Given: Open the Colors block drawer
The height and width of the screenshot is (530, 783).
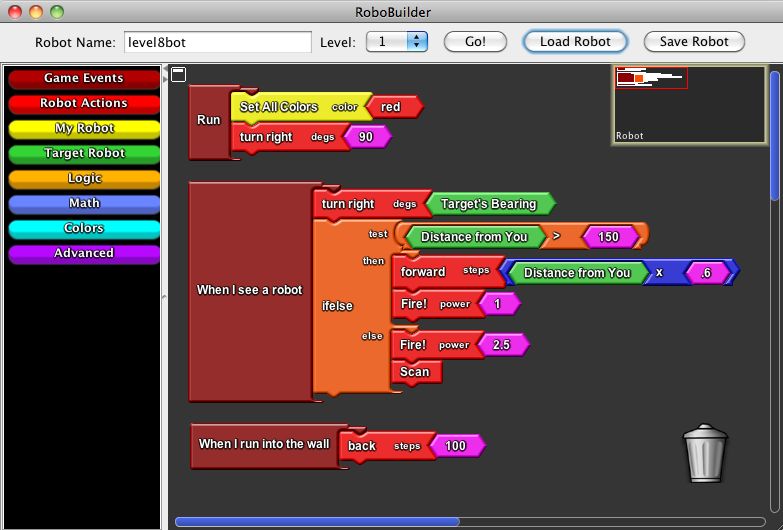Looking at the screenshot, I should tap(83, 228).
